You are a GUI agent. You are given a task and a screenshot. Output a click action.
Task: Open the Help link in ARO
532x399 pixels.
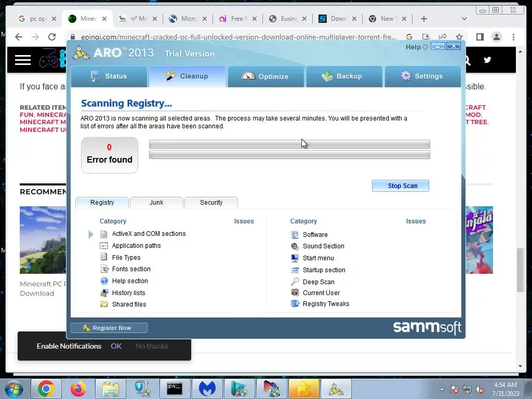[x=416, y=47]
